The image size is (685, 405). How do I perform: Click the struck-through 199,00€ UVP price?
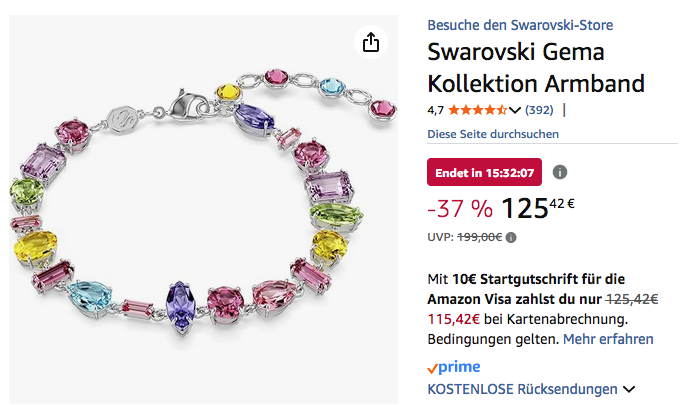coord(480,237)
